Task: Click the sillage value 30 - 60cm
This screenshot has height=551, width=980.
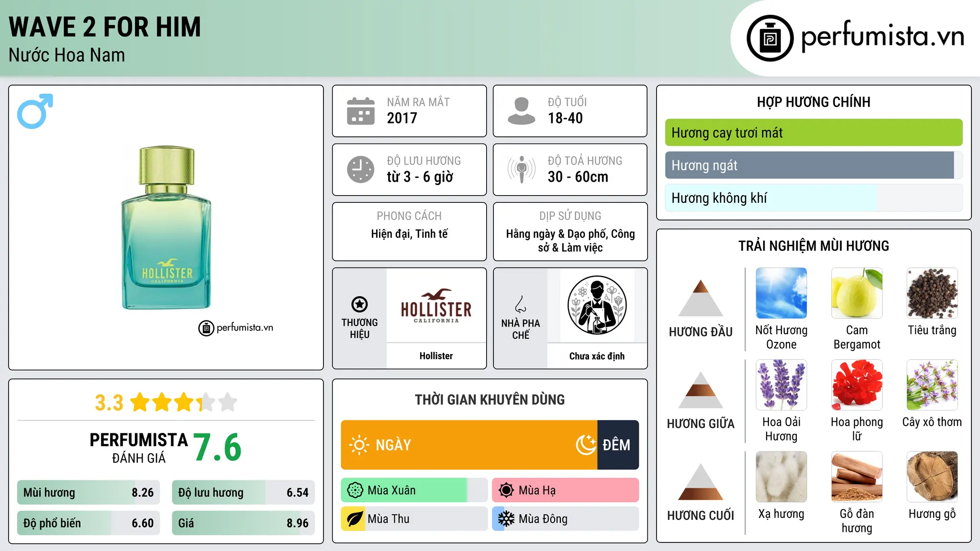Action: (x=578, y=177)
